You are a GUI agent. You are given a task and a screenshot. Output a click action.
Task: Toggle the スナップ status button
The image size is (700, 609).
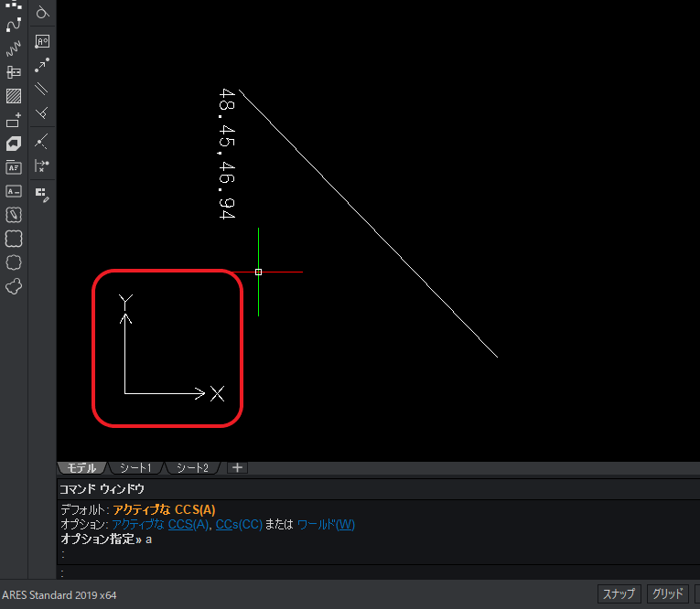click(619, 594)
